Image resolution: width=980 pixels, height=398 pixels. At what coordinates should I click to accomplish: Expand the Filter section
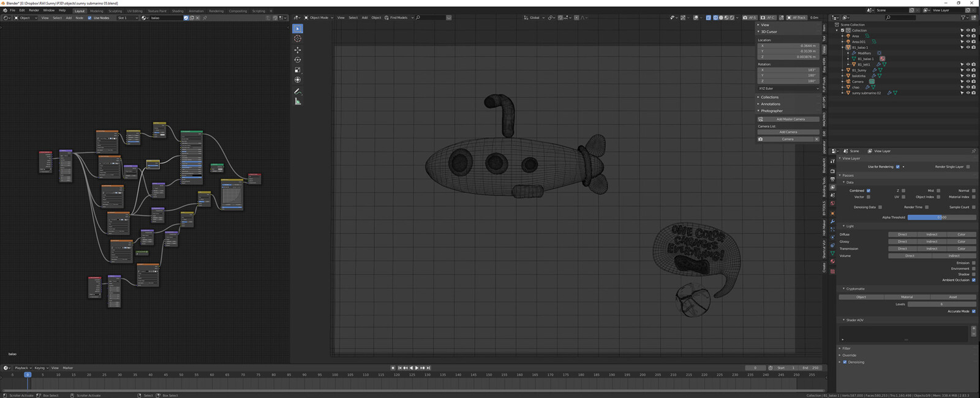[x=846, y=348]
